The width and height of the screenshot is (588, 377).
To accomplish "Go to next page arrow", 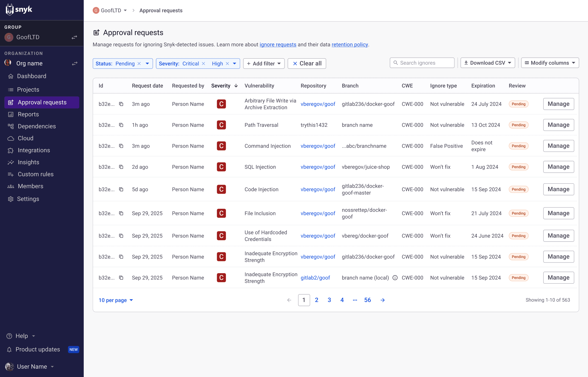I will 383,300.
